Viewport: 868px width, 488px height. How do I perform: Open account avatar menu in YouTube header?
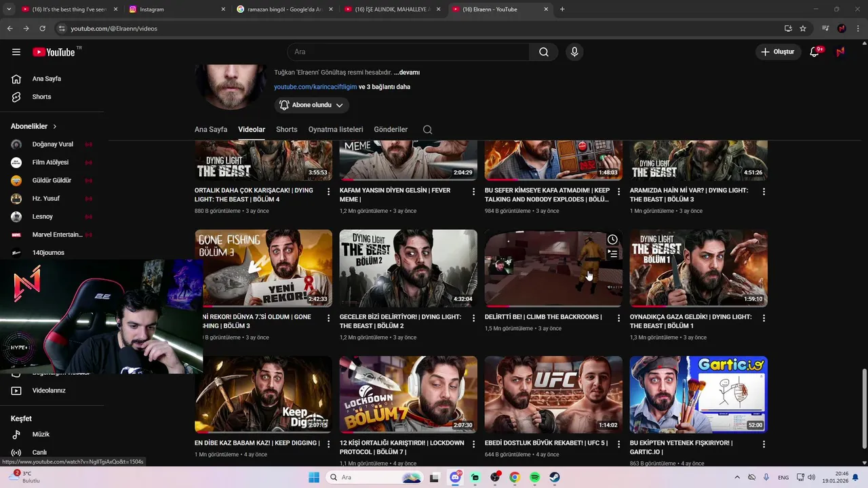tap(840, 52)
